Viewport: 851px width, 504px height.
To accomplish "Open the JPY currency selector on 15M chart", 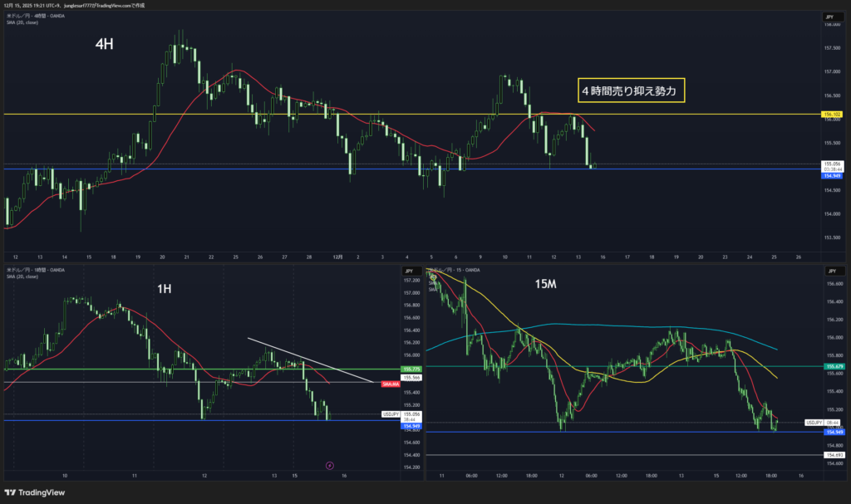I will (x=829, y=271).
